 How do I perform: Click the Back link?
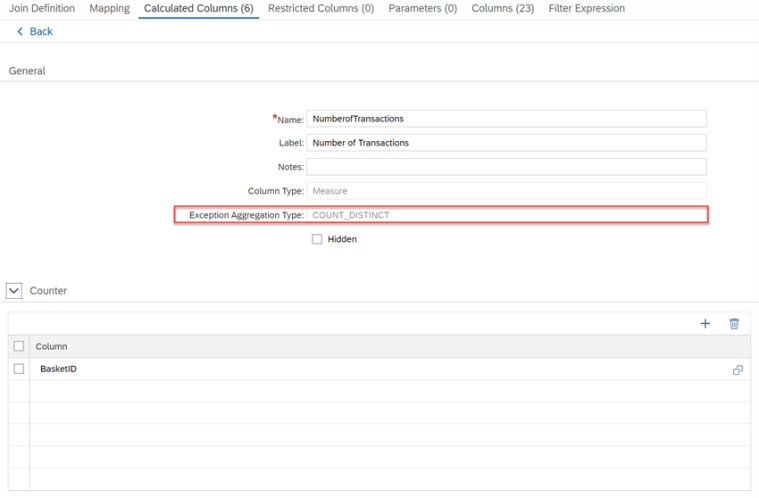(41, 32)
